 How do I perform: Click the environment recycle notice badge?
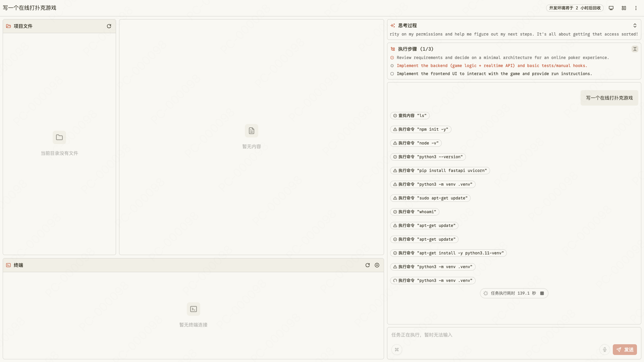click(575, 8)
